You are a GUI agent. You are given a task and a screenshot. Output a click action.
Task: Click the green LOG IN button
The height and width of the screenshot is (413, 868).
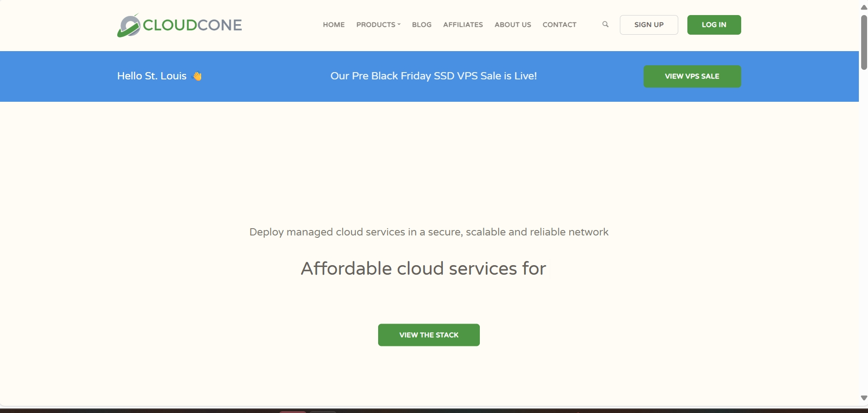[714, 25]
